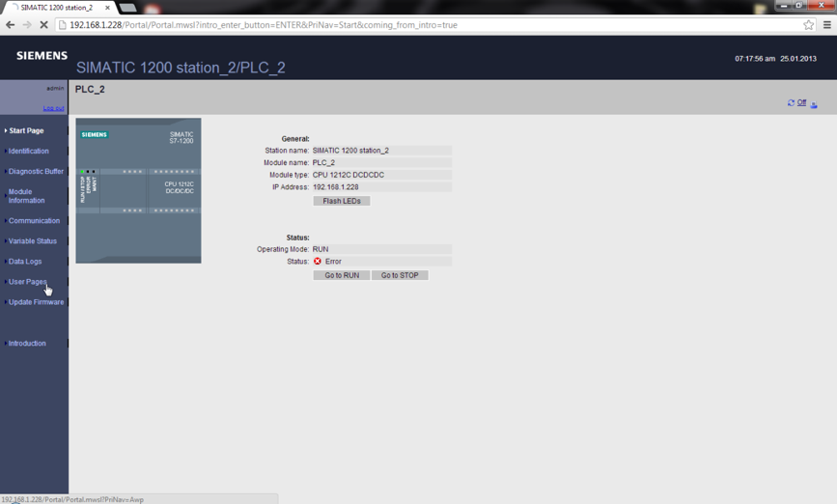Click the Siemens badge on PLC image
The width and height of the screenshot is (837, 504).
(x=95, y=134)
